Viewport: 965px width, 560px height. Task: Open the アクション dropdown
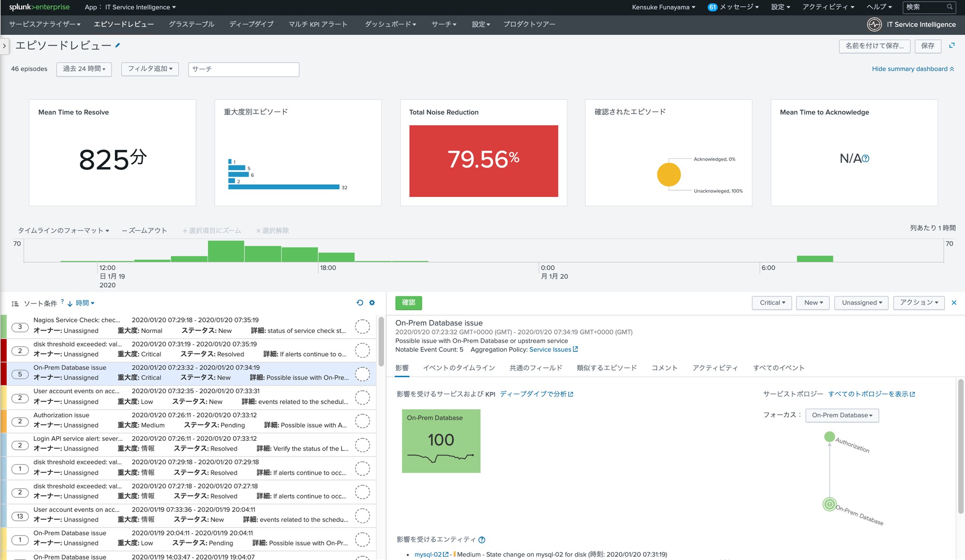919,303
